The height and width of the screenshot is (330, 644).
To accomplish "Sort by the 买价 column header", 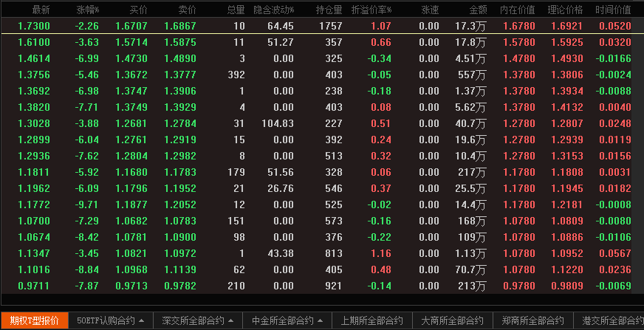I will click(138, 10).
